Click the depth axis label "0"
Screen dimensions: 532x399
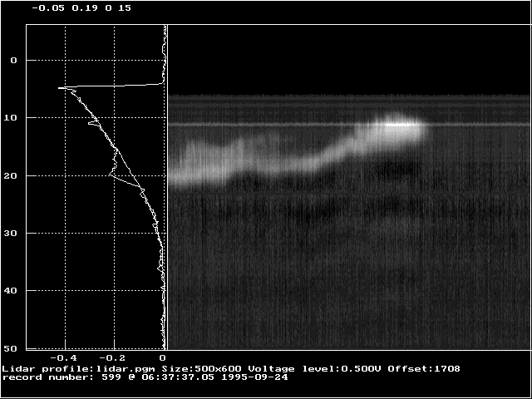13,61
